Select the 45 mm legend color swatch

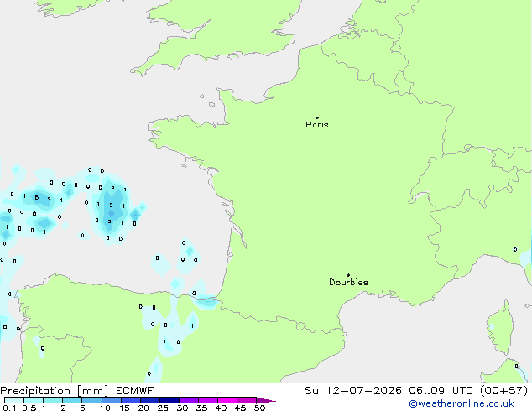point(247,400)
